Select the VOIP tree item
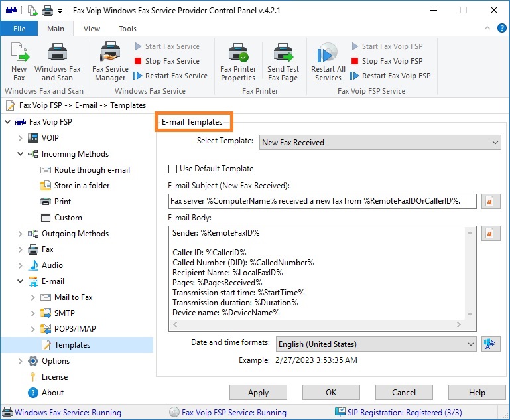Viewport: 510px width, 420px height. pyautogui.click(x=43, y=138)
